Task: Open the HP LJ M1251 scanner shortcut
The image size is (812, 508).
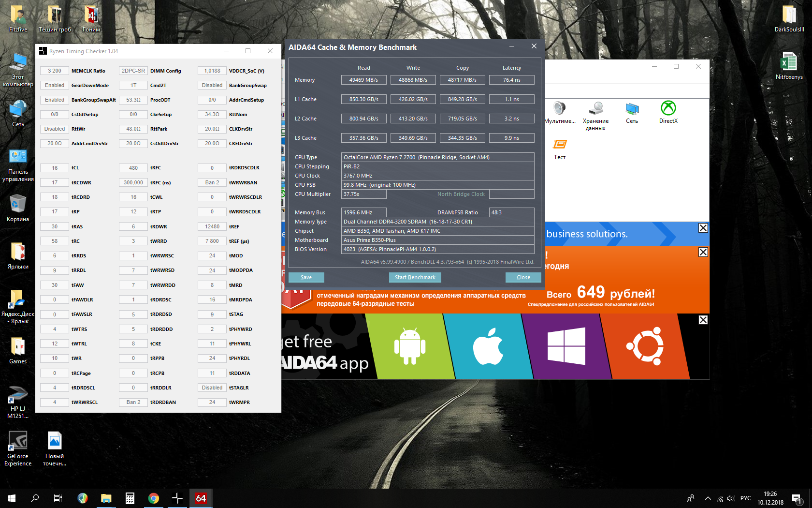Action: point(18,402)
